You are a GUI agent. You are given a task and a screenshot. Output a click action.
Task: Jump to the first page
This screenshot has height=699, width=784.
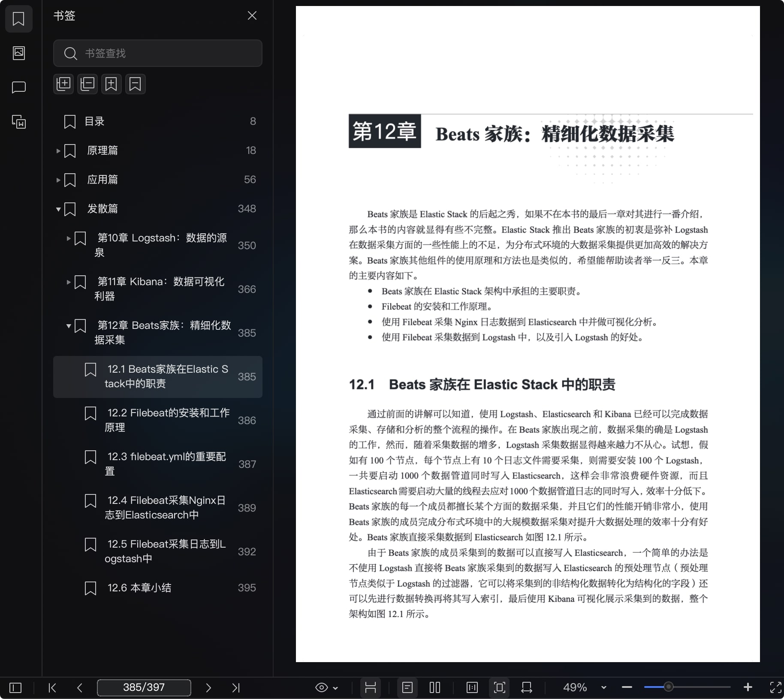(52, 688)
